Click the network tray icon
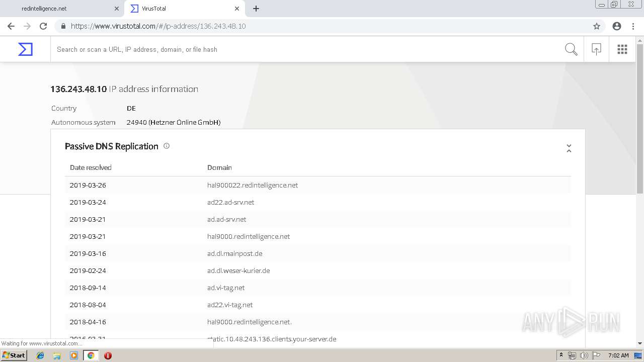The height and width of the screenshot is (362, 644). pyautogui.click(x=572, y=355)
